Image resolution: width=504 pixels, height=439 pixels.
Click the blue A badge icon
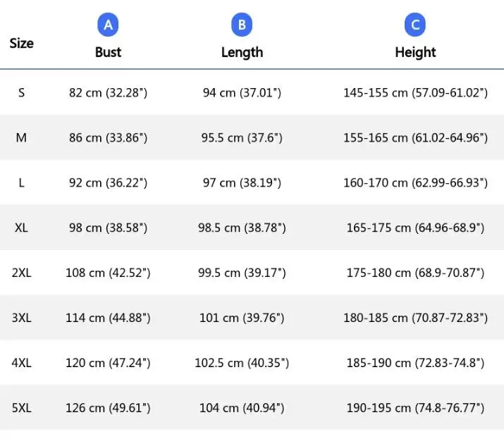pyautogui.click(x=108, y=26)
